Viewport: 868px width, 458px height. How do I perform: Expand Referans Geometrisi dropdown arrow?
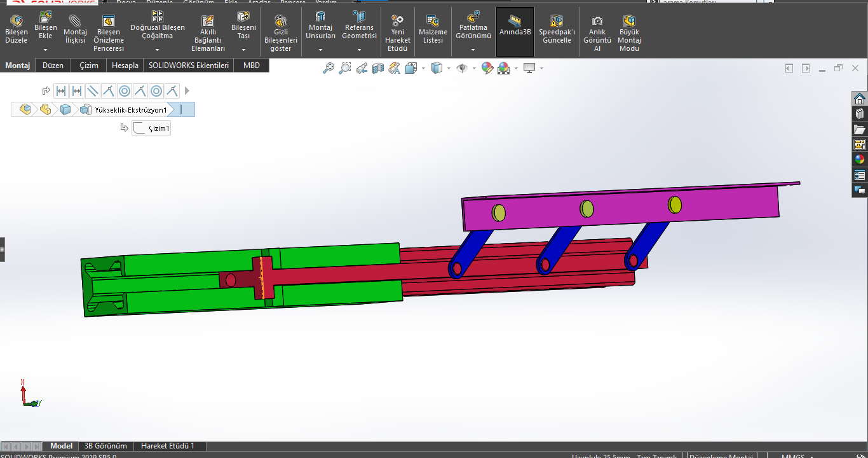(359, 50)
